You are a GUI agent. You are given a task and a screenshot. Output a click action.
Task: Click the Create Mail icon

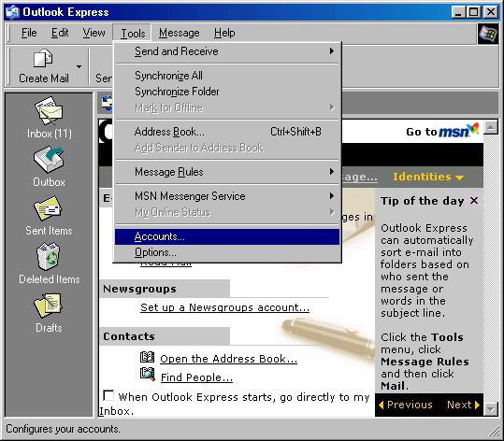coord(43,58)
